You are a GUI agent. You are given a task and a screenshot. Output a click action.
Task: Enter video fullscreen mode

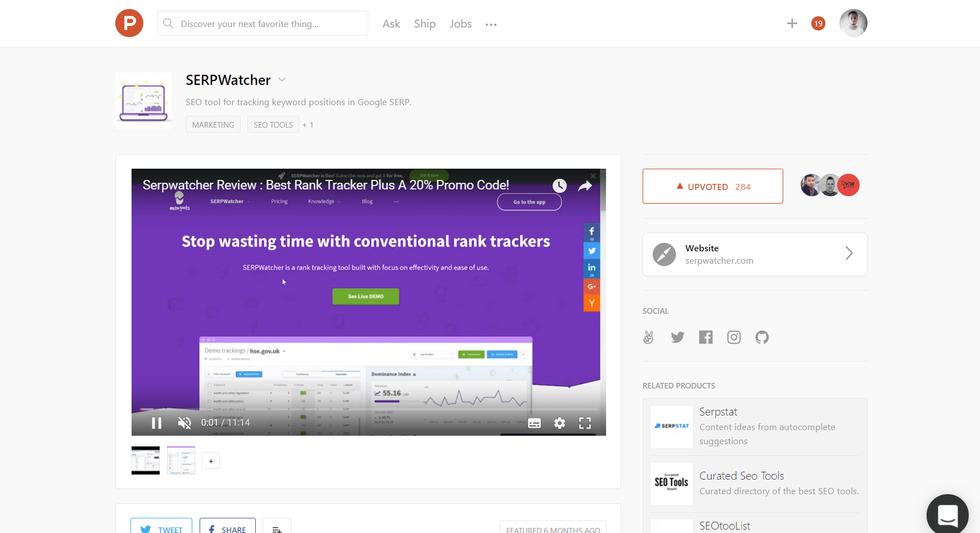pyautogui.click(x=585, y=423)
